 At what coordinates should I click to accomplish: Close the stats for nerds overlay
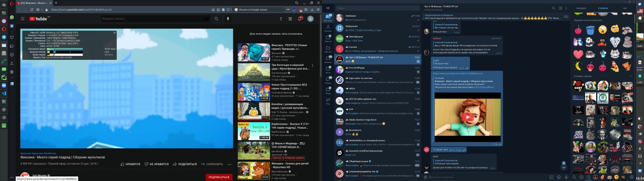(114, 33)
